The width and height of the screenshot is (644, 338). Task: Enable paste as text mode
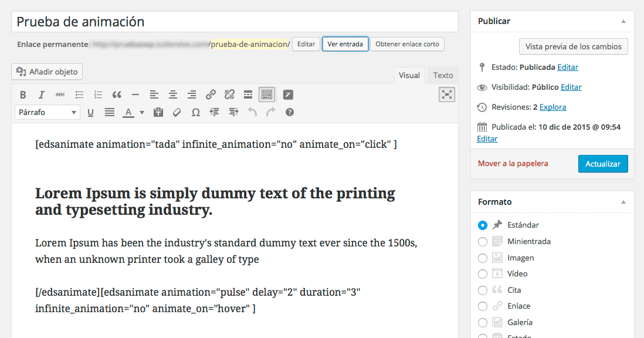(x=158, y=111)
